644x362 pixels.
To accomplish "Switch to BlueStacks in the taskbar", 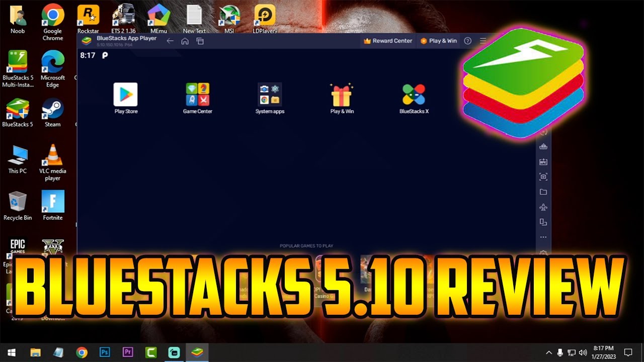I will point(197,352).
